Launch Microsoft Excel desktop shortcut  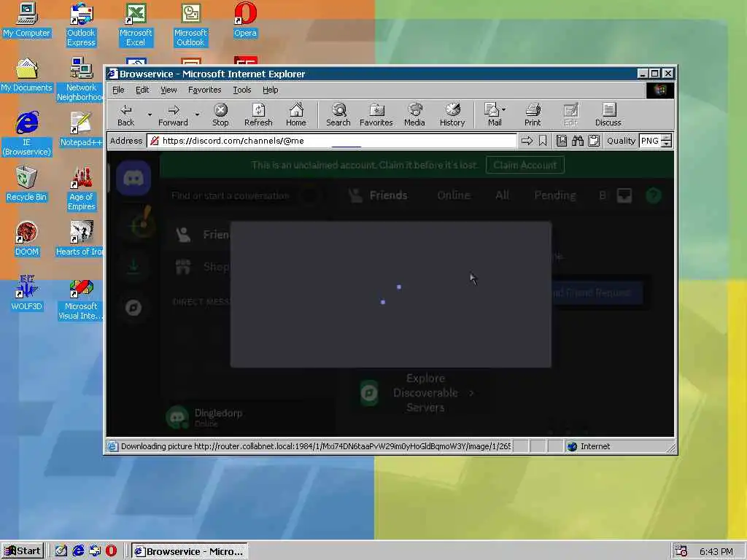[136, 26]
